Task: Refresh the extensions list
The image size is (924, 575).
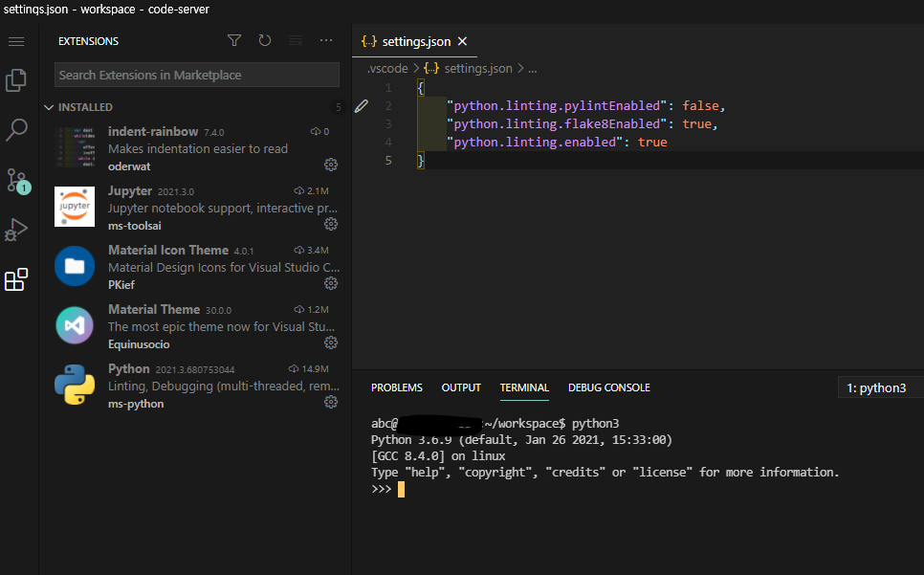Action: tap(265, 41)
